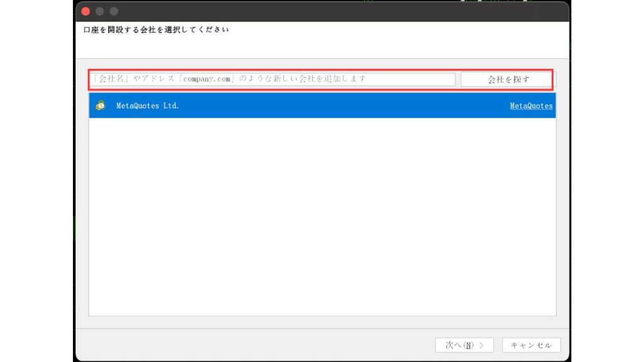
Task: Click the second gray window dot icon
Action: [113, 11]
